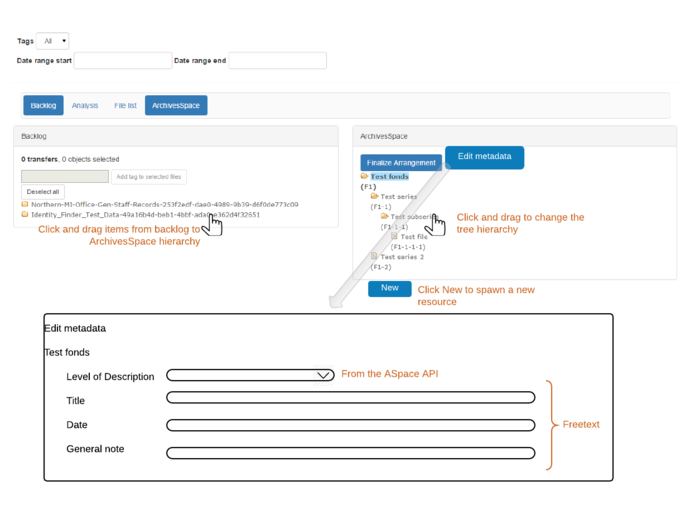Click the Northern-MI-Office transfer folder icon
The image size is (700, 530).
pos(25,204)
